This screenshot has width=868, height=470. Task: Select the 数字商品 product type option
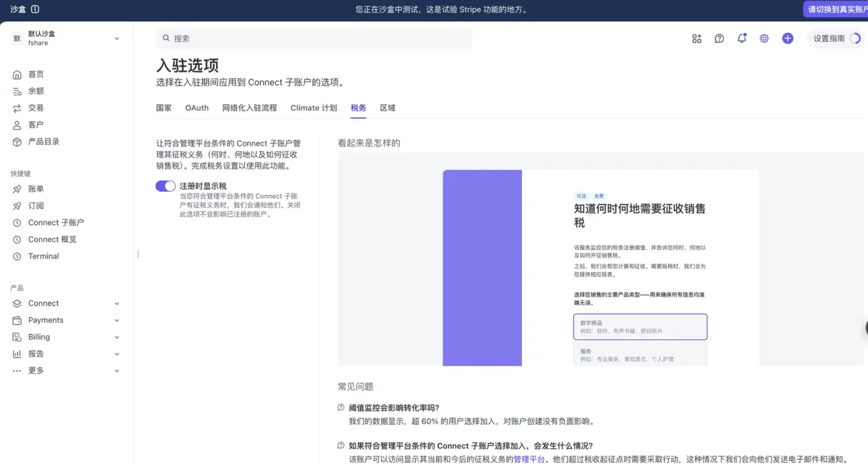pyautogui.click(x=640, y=327)
